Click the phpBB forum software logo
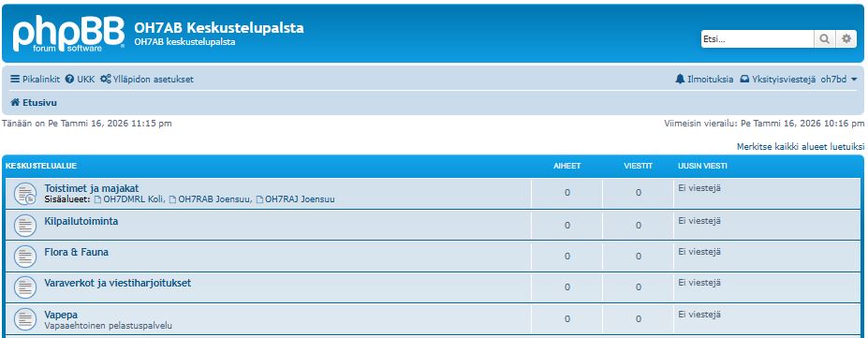This screenshot has width=868, height=338. pyautogui.click(x=68, y=35)
